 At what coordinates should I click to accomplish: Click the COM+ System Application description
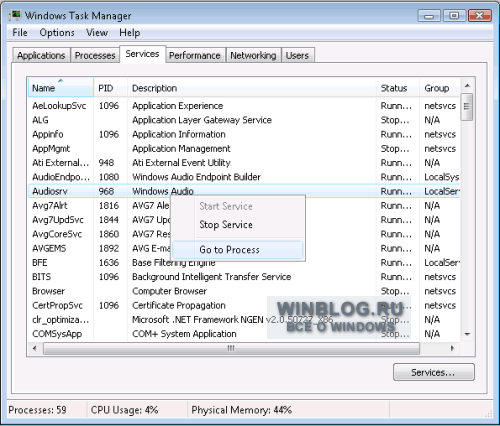tap(184, 334)
